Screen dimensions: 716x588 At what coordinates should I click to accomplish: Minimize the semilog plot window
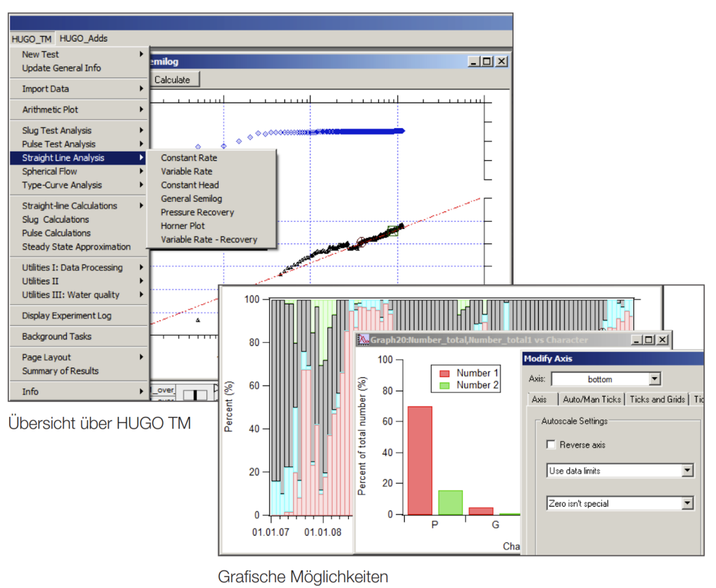tap(474, 62)
